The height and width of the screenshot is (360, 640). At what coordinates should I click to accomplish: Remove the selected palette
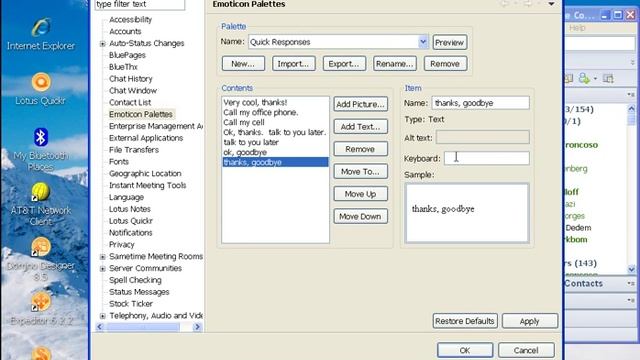[445, 64]
